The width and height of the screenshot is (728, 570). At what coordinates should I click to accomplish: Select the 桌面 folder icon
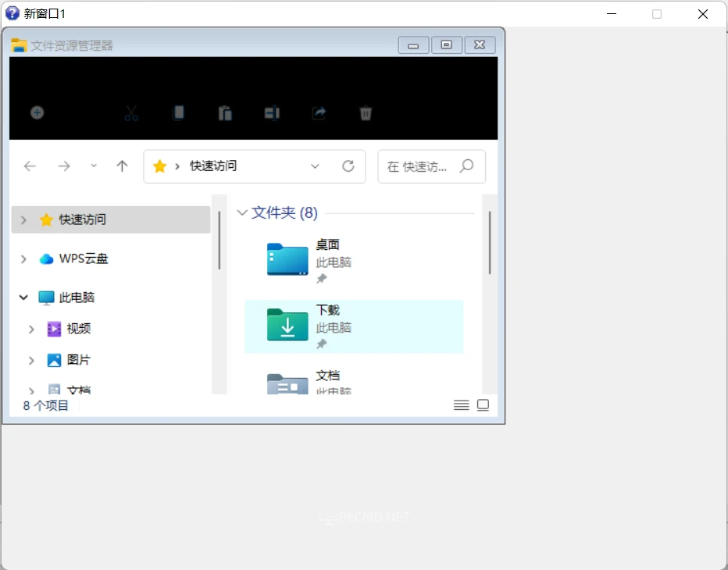(x=287, y=259)
